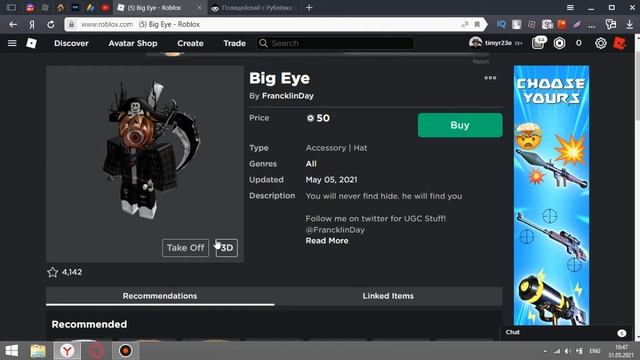640x360 pixels.
Task: Open the password manager key icon
Action: (611, 24)
